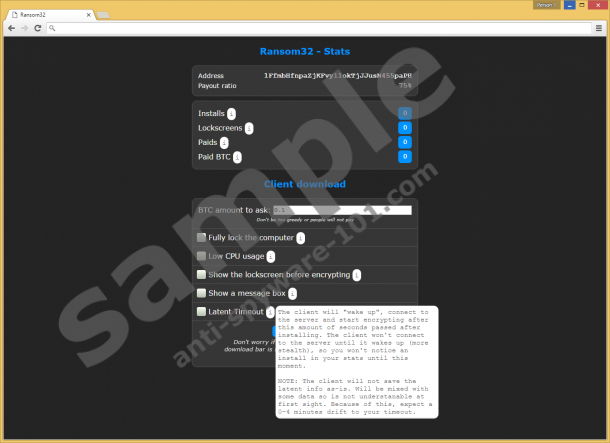
Task: Toggle the Fully lock the computer checkbox
Action: 202,238
